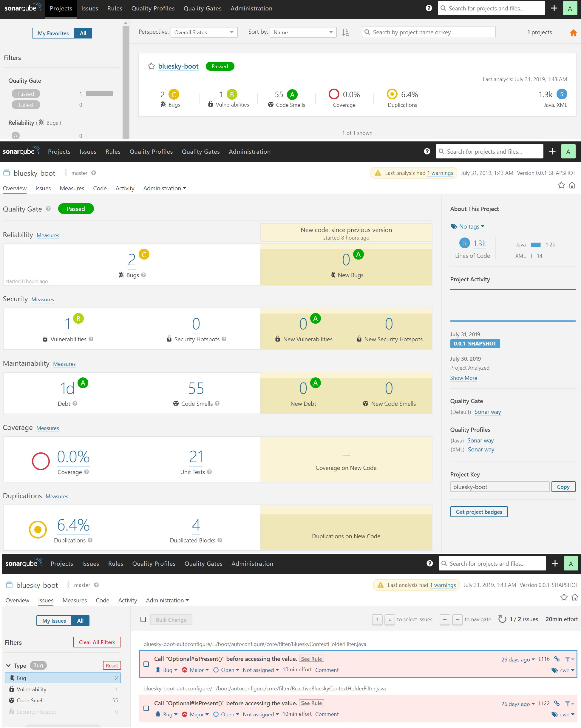The image size is (581, 728).
Task: Open the help question mark in top navbar
Action: pos(428,8)
